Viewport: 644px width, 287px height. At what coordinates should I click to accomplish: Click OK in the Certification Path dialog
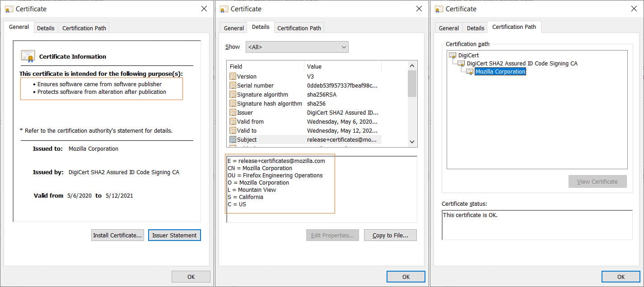[621, 277]
